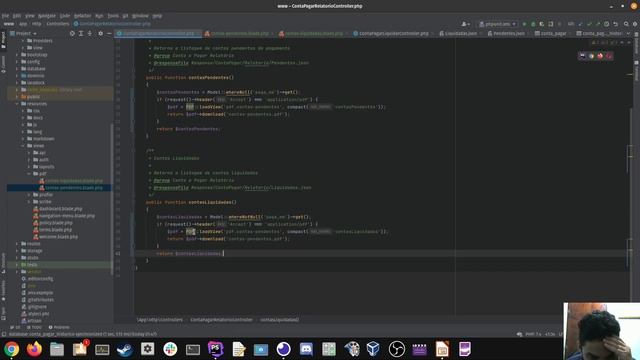
Task: Click contasLiquidadas() breadcrumb at editor bottom
Action: pos(280,320)
